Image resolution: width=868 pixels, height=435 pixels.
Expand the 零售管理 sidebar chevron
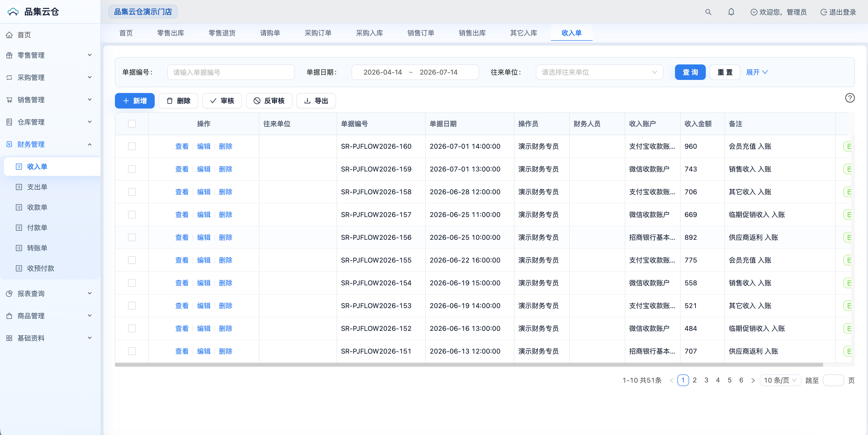[90, 55]
